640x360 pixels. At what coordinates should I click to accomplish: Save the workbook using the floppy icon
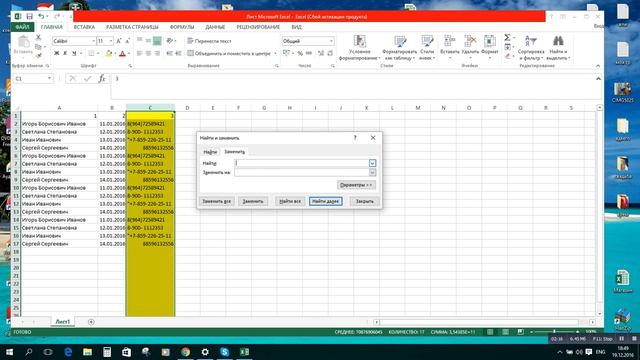(29, 16)
